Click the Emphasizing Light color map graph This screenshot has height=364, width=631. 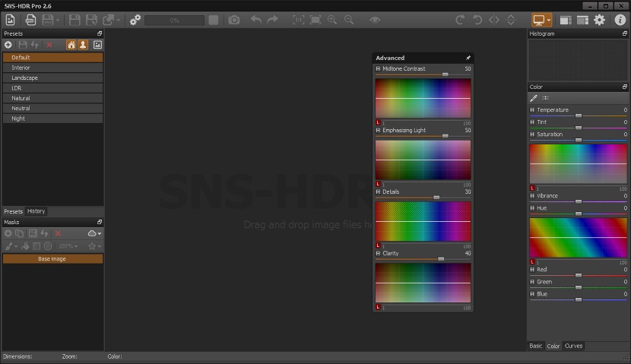click(423, 160)
